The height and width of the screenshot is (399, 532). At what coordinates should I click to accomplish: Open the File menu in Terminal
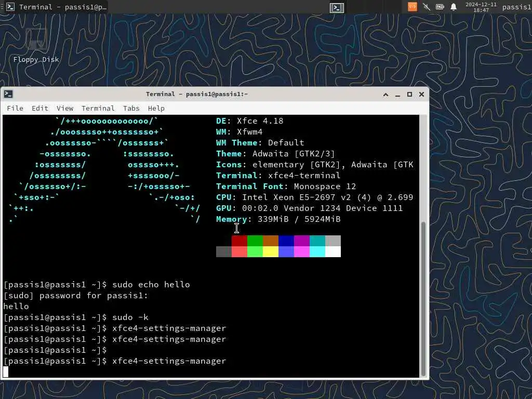tap(15, 108)
